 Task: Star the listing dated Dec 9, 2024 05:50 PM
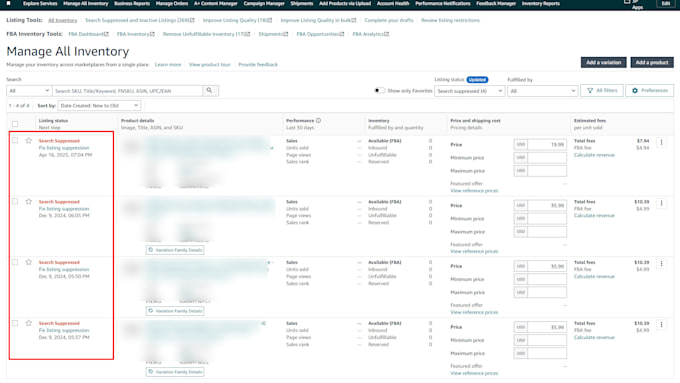click(x=29, y=262)
